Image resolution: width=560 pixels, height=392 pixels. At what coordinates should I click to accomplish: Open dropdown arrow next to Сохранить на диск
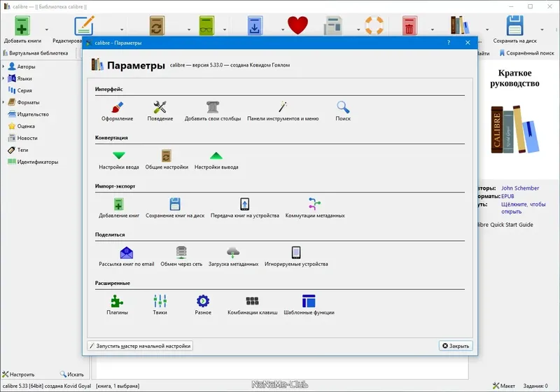click(542, 29)
